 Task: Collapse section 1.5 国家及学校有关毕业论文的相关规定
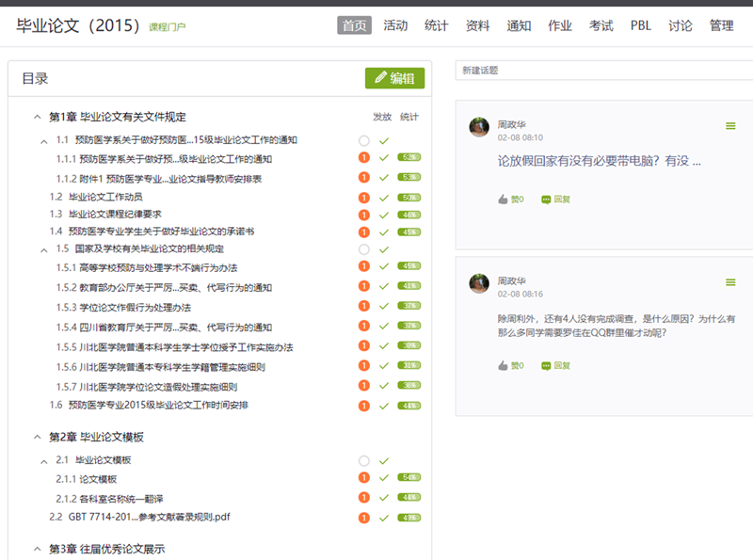click(x=44, y=249)
